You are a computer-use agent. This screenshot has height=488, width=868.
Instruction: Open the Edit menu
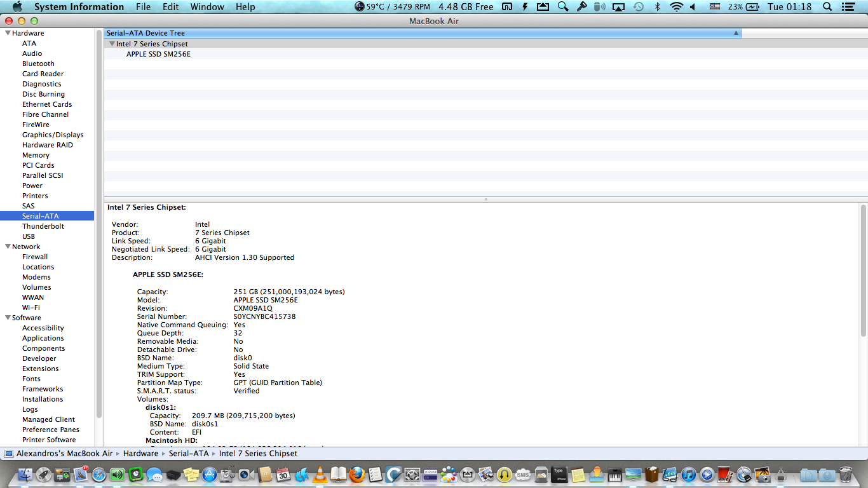click(x=170, y=7)
